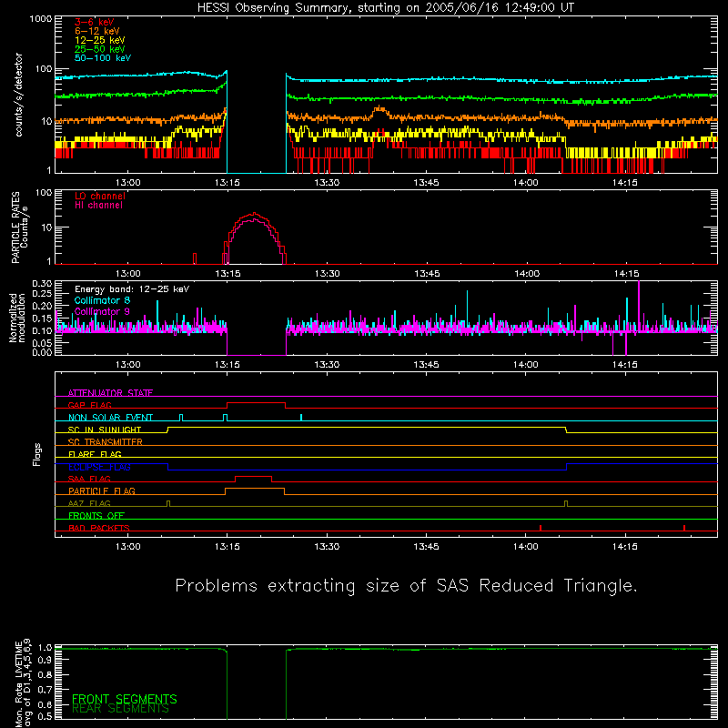Click the raised GAP_FLAG step segment

tap(256, 403)
